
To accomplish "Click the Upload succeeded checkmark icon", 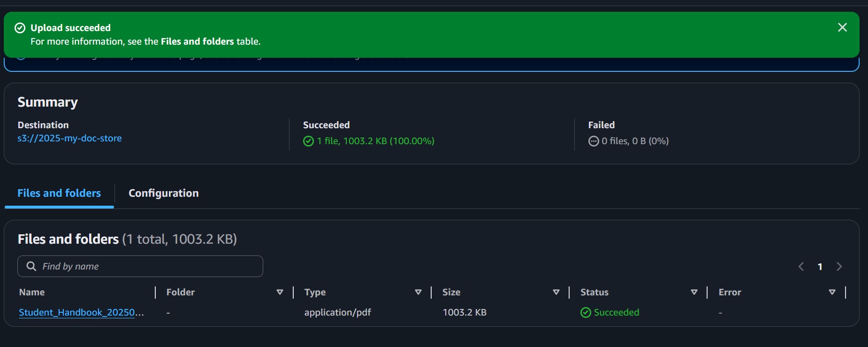I will click(x=20, y=28).
